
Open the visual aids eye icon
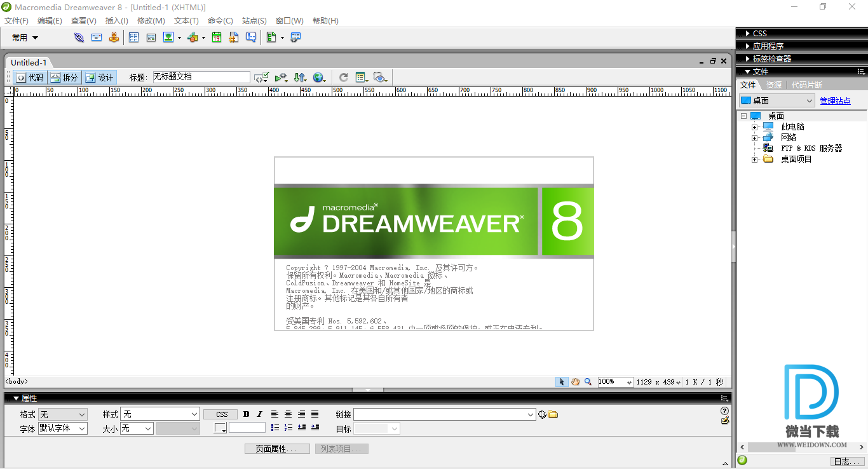381,78
